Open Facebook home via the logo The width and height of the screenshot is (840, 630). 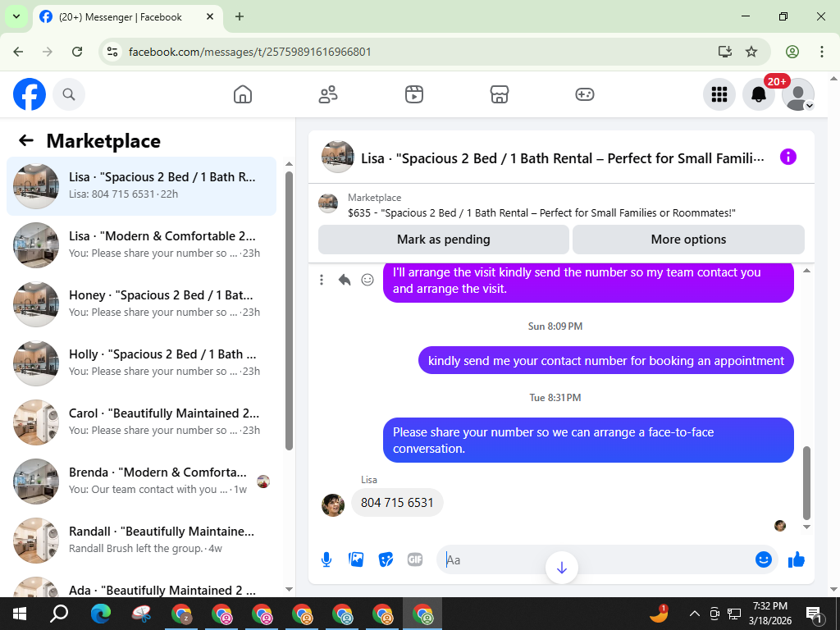pos(30,94)
